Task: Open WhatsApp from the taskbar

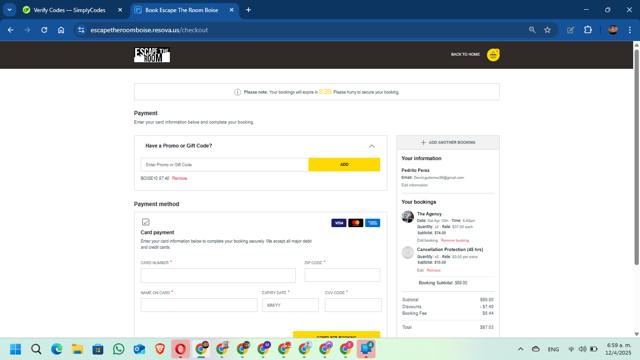Action: click(118, 349)
